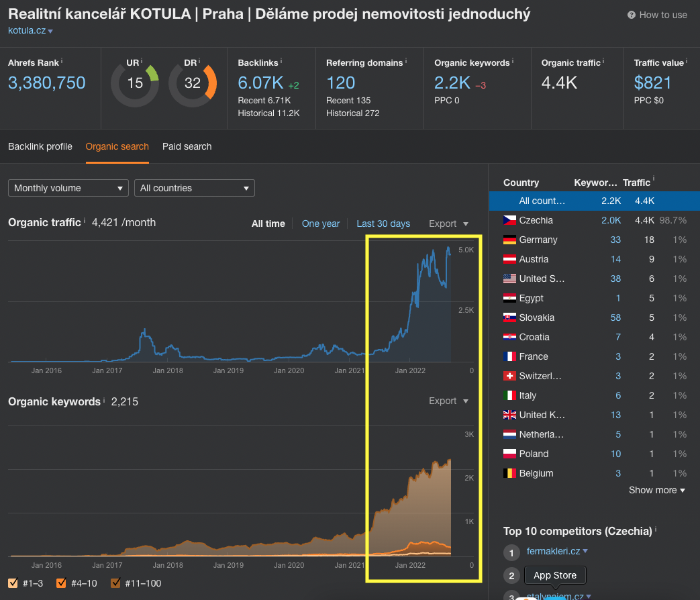Open Export menu for Organic keywords chart
The height and width of the screenshot is (600, 700).
448,401
